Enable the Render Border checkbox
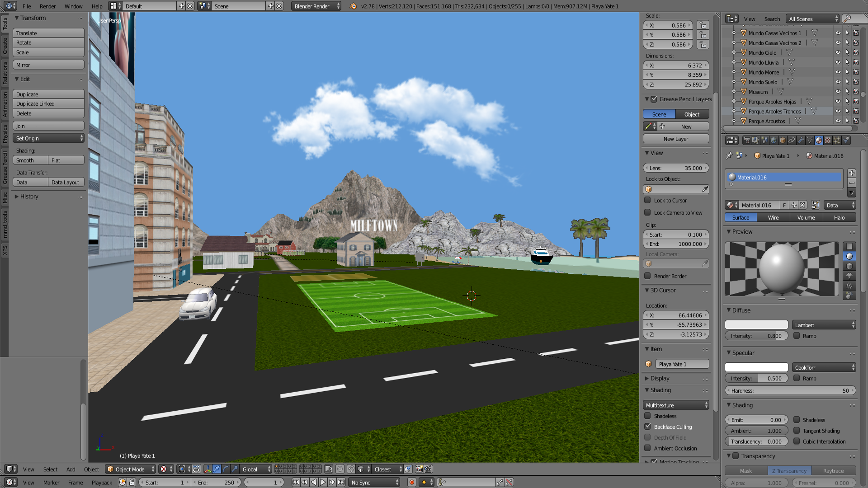Screen dimensions: 868x488 coord(647,276)
